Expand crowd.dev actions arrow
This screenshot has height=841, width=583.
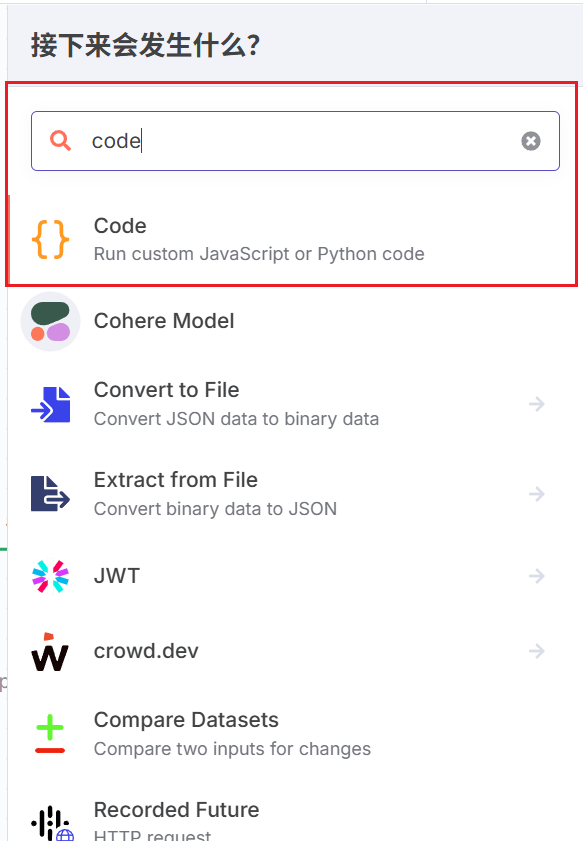coord(536,651)
